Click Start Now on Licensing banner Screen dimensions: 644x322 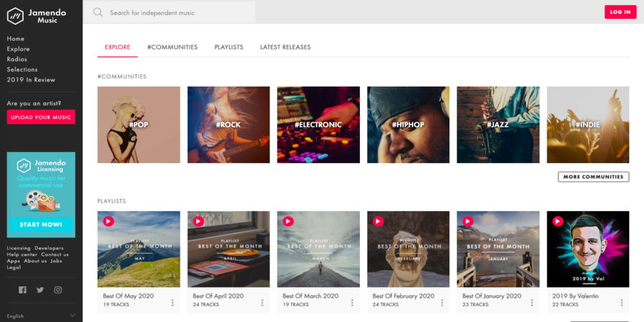(x=41, y=225)
